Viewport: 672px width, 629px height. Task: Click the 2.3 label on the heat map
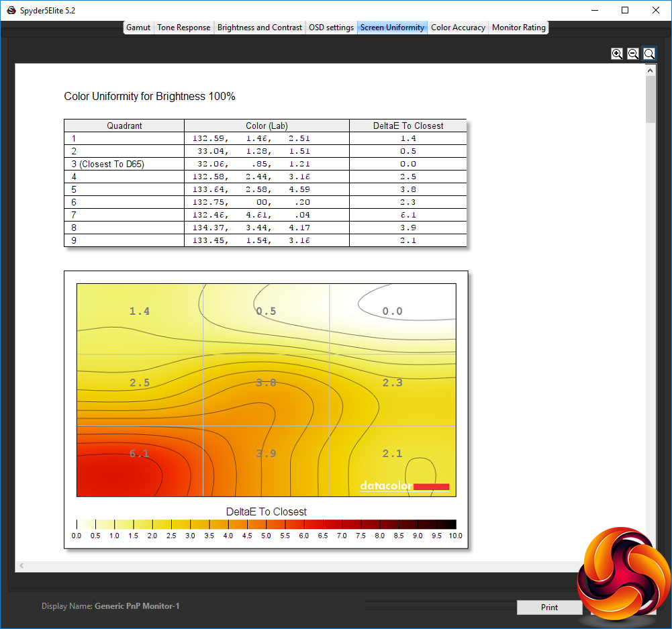(393, 383)
